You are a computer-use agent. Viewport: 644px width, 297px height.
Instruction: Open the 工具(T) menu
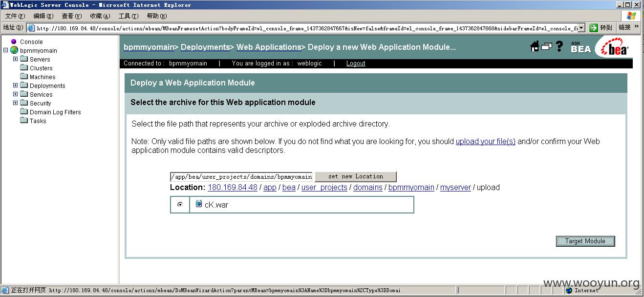click(x=129, y=16)
